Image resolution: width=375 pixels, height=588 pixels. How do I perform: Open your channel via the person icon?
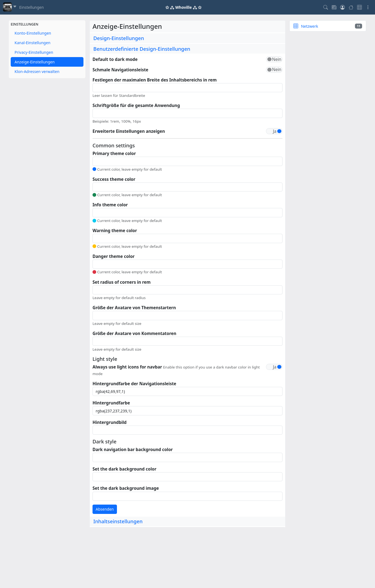click(x=342, y=7)
